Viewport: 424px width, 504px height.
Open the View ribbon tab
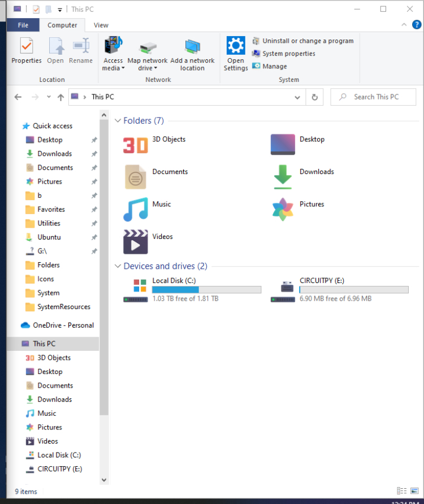[x=101, y=25]
